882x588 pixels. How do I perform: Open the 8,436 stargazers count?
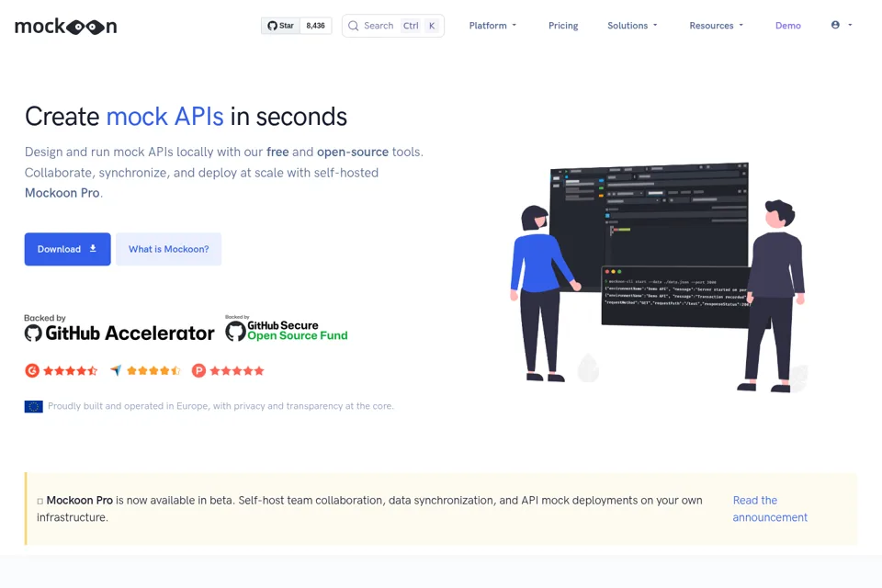(x=315, y=26)
